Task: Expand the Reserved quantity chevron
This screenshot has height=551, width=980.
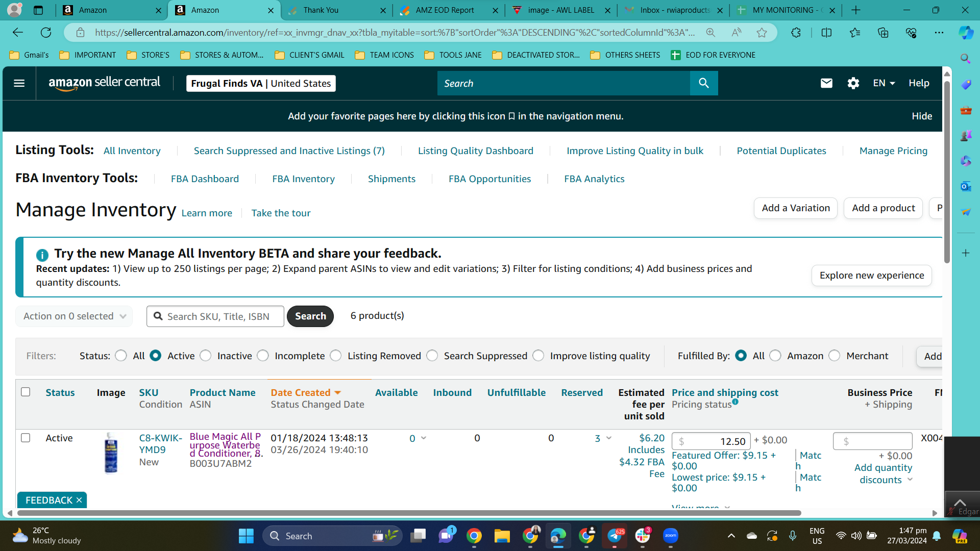Action: tap(609, 438)
